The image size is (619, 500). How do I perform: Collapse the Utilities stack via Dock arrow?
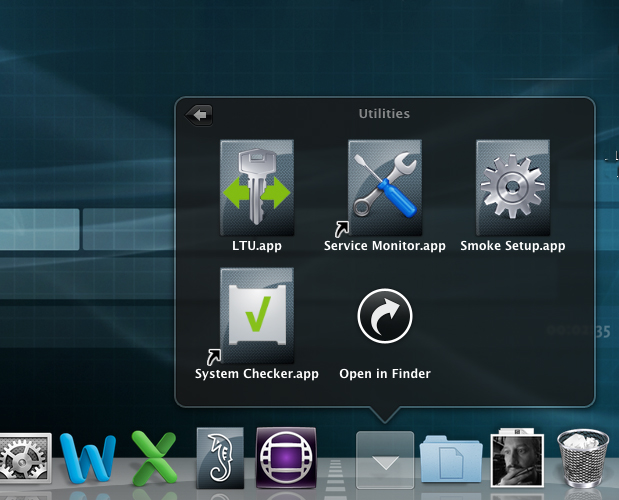tap(385, 460)
